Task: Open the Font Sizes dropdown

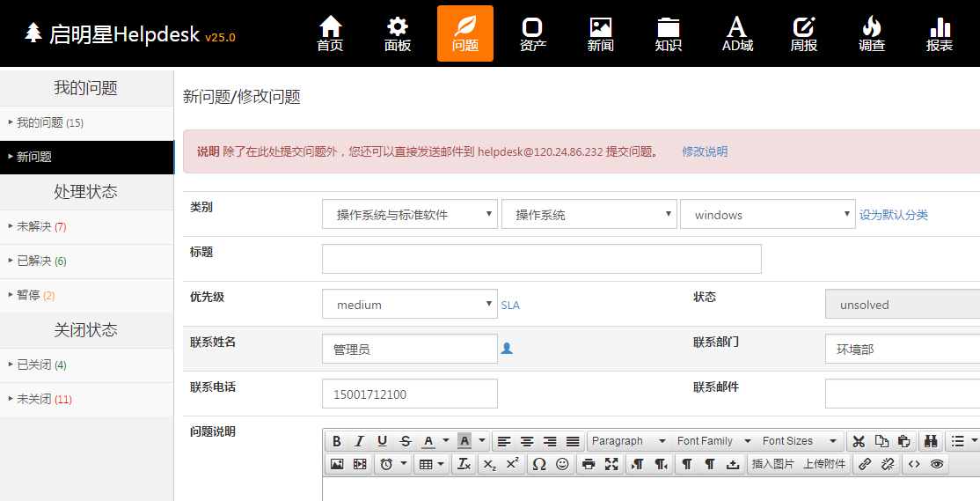Action: [x=800, y=442]
